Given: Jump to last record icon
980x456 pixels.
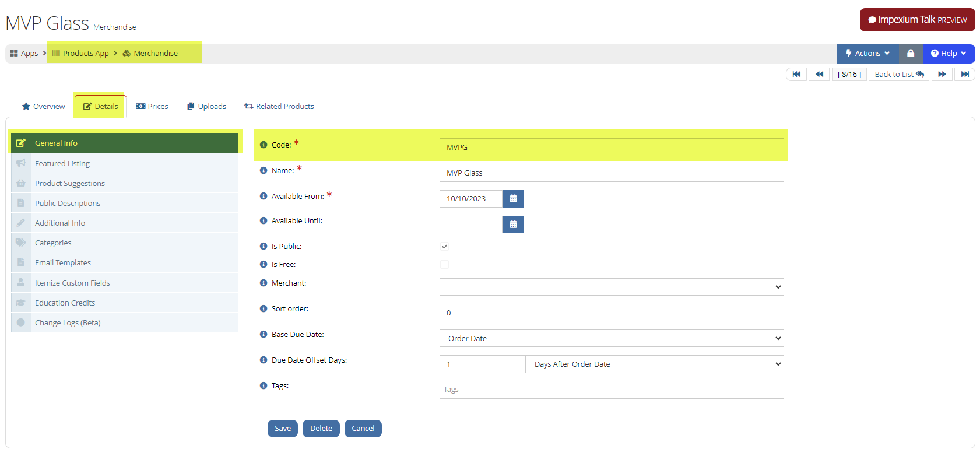Looking at the screenshot, I should 965,74.
